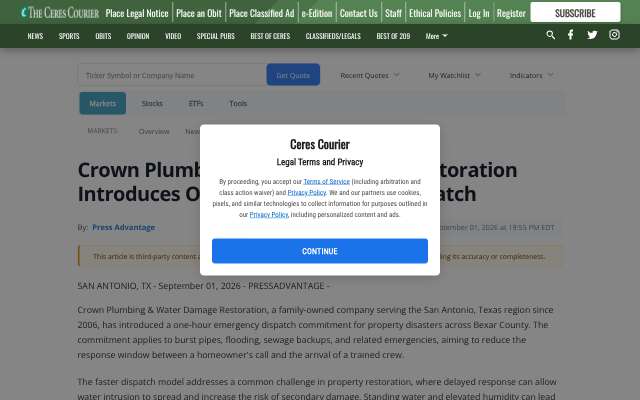
Task: Click the Log In link
Action: [478, 13]
